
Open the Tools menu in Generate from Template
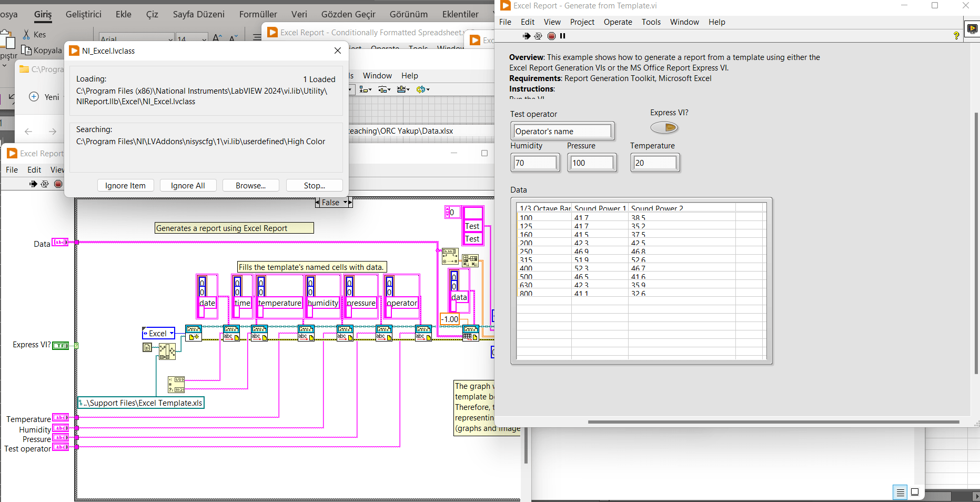click(651, 22)
